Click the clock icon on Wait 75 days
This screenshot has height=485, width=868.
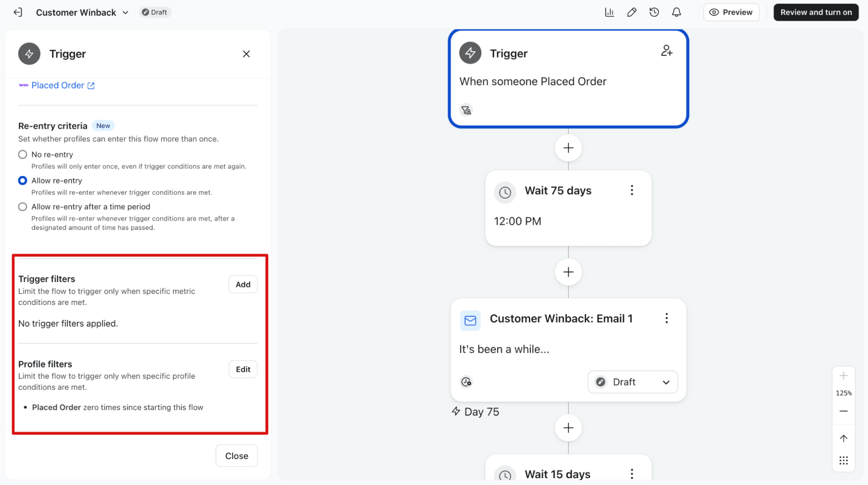click(x=505, y=192)
